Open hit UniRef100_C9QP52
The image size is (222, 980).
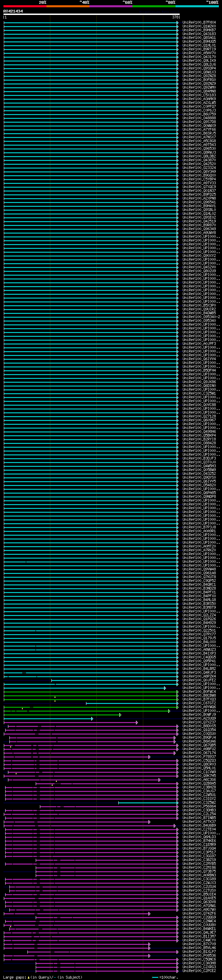199,581
